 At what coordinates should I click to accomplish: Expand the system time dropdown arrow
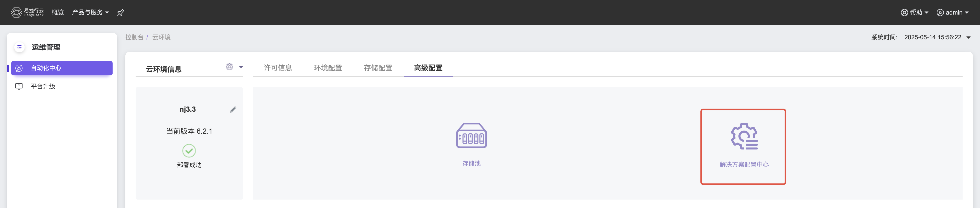pos(968,37)
